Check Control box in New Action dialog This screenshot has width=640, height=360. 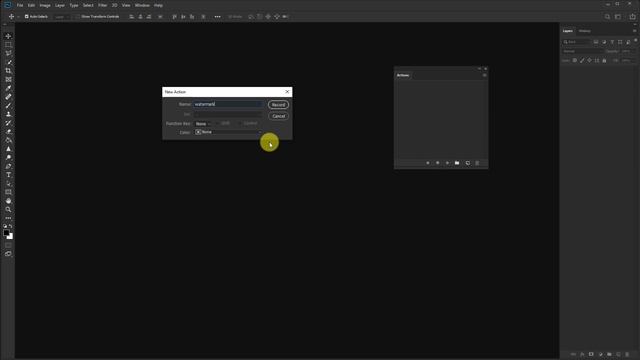(x=240, y=123)
